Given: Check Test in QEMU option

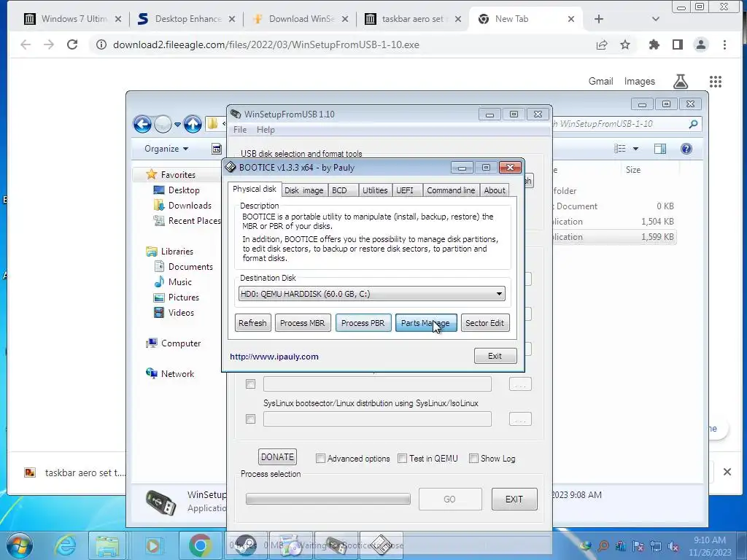Looking at the screenshot, I should click(x=403, y=458).
